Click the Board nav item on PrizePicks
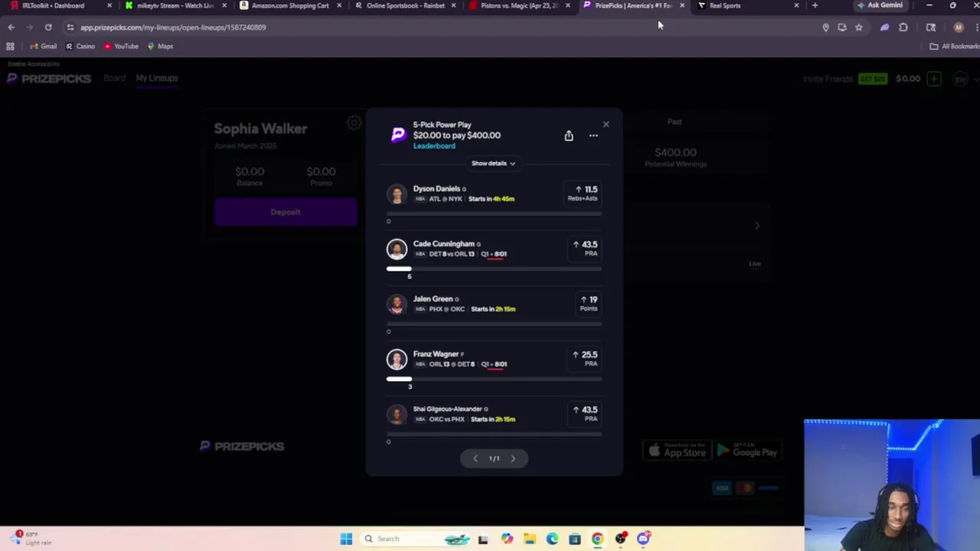980x551 pixels. pos(114,78)
